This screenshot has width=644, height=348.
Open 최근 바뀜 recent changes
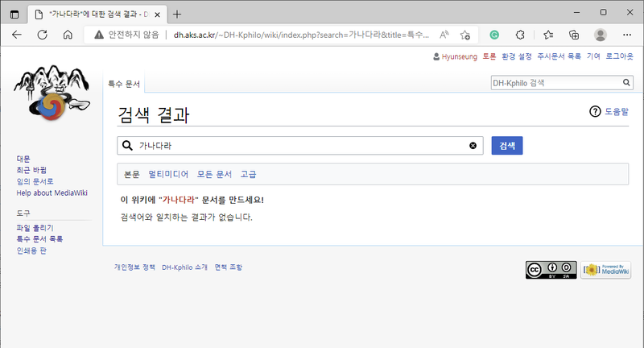click(31, 170)
